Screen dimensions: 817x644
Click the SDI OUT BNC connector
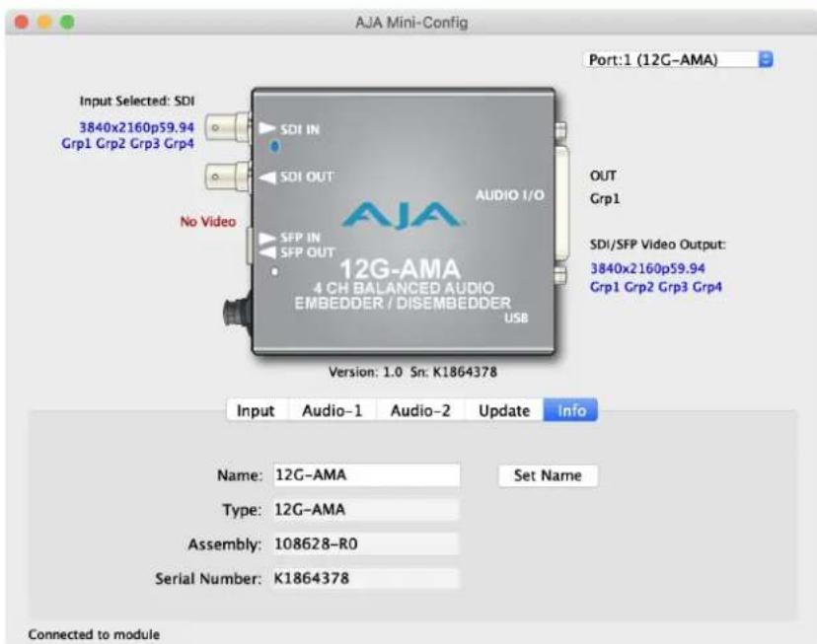[228, 177]
